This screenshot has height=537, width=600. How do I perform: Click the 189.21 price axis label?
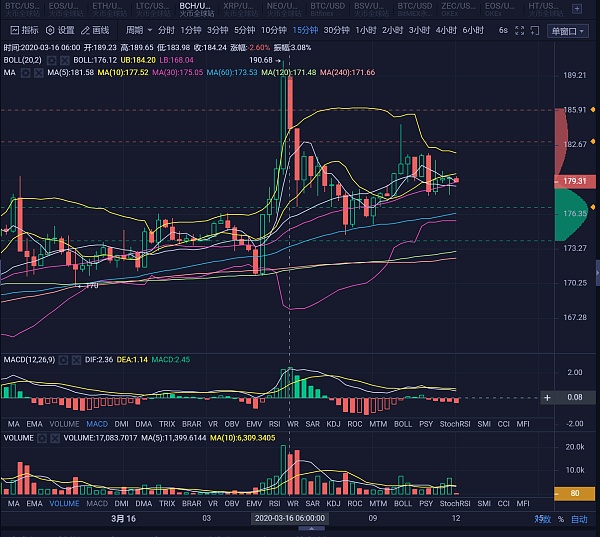pyautogui.click(x=575, y=75)
